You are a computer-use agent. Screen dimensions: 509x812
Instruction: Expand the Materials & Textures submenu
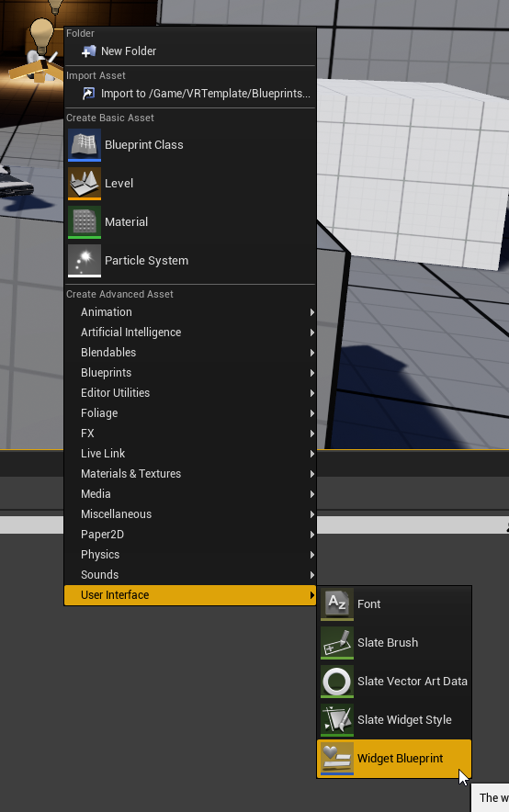(190, 474)
